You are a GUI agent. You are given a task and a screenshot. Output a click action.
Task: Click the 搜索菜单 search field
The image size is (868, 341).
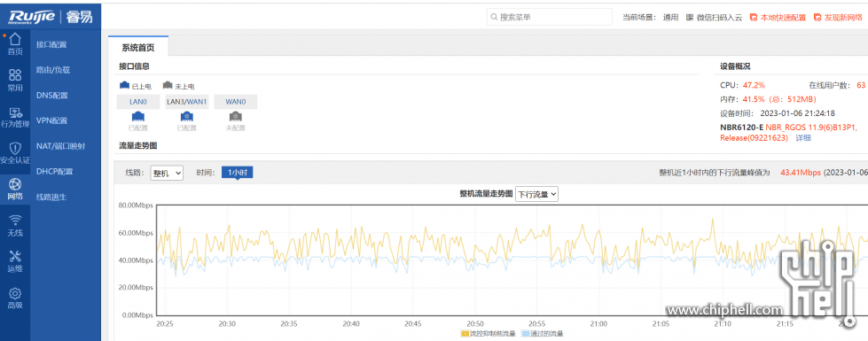tap(550, 17)
